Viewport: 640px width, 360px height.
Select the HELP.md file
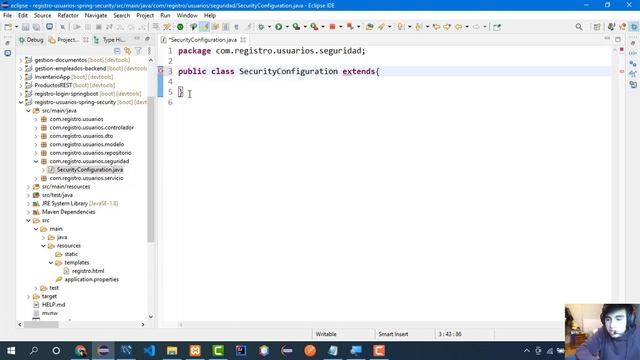tap(53, 304)
